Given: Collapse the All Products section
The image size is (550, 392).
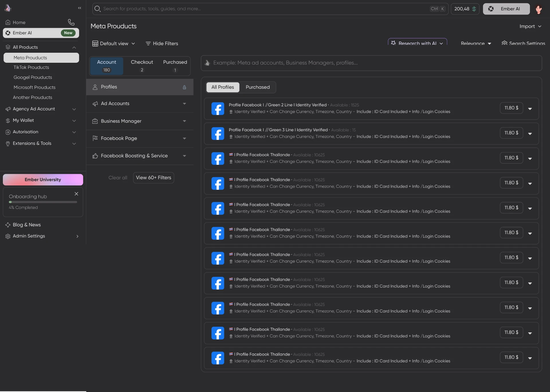Looking at the screenshot, I should [74, 48].
